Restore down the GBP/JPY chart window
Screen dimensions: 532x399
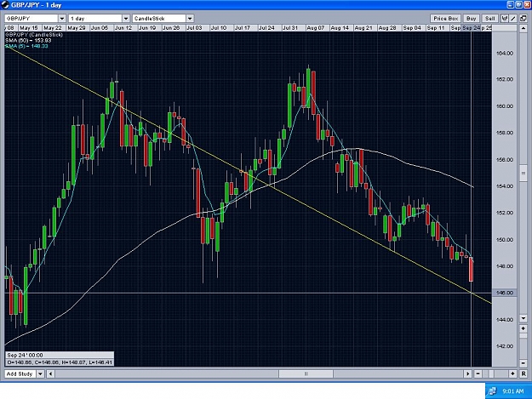[518, 5]
